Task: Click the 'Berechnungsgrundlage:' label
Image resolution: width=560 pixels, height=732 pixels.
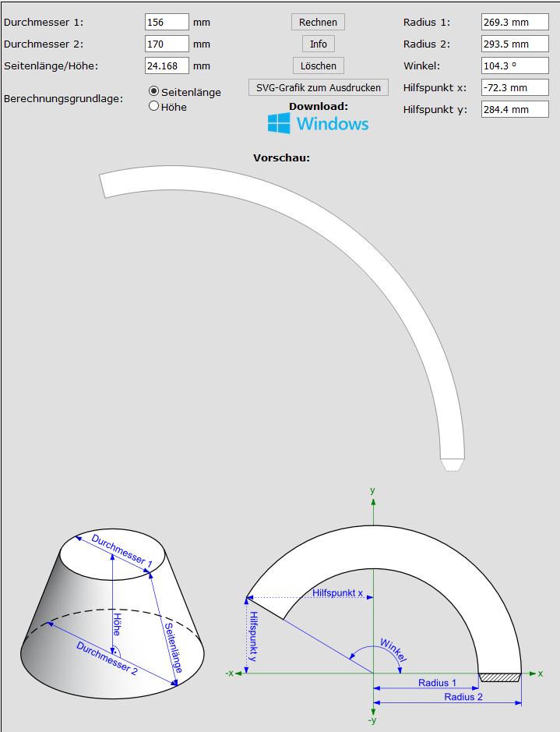Action: coord(63,99)
